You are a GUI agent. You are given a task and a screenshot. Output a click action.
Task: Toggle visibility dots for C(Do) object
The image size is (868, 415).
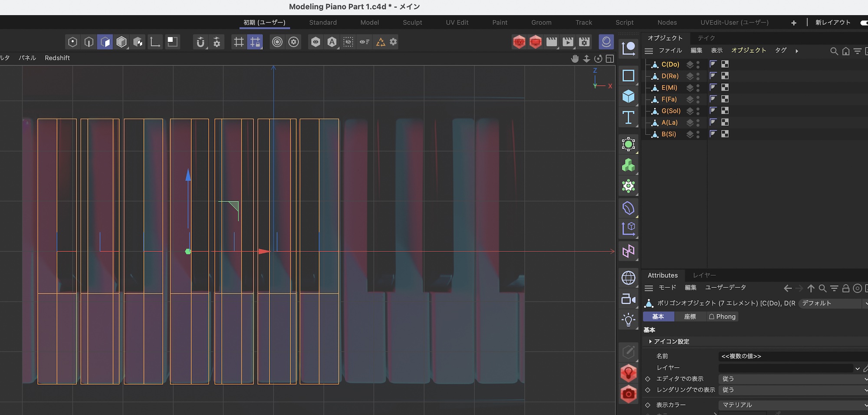click(x=698, y=65)
